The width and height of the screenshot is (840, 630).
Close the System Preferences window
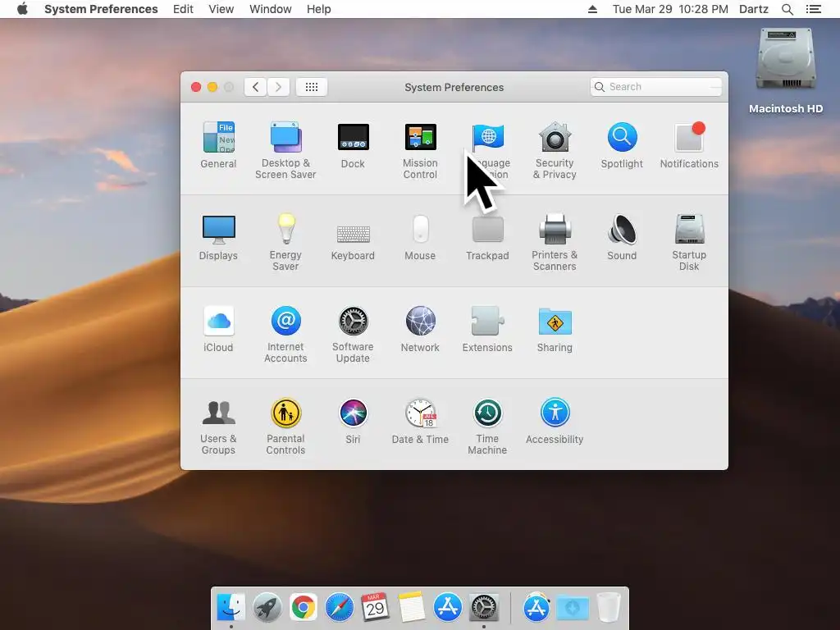coord(196,87)
